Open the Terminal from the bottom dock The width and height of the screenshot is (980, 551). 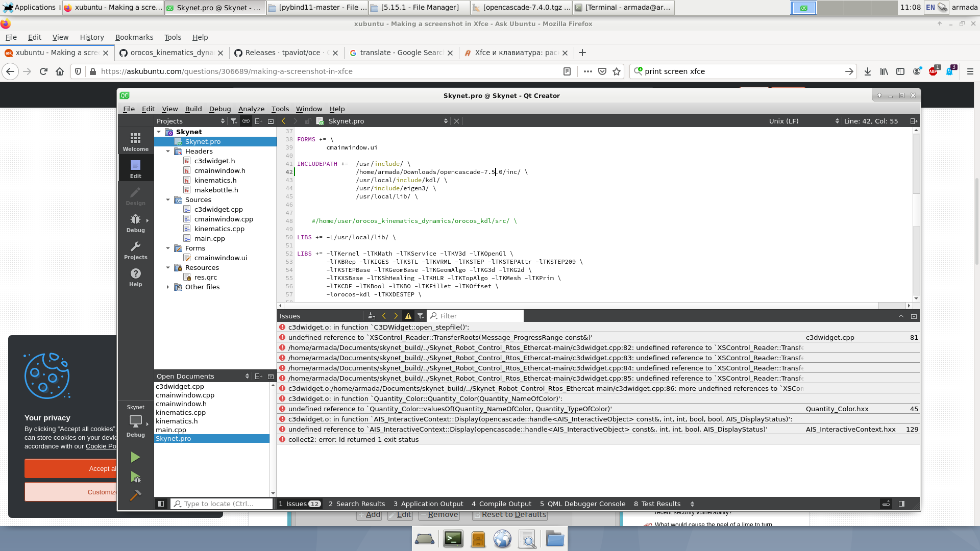(453, 539)
